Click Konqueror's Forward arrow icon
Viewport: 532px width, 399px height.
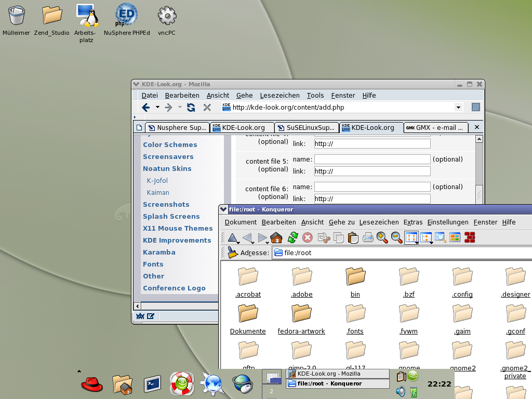(x=262, y=238)
